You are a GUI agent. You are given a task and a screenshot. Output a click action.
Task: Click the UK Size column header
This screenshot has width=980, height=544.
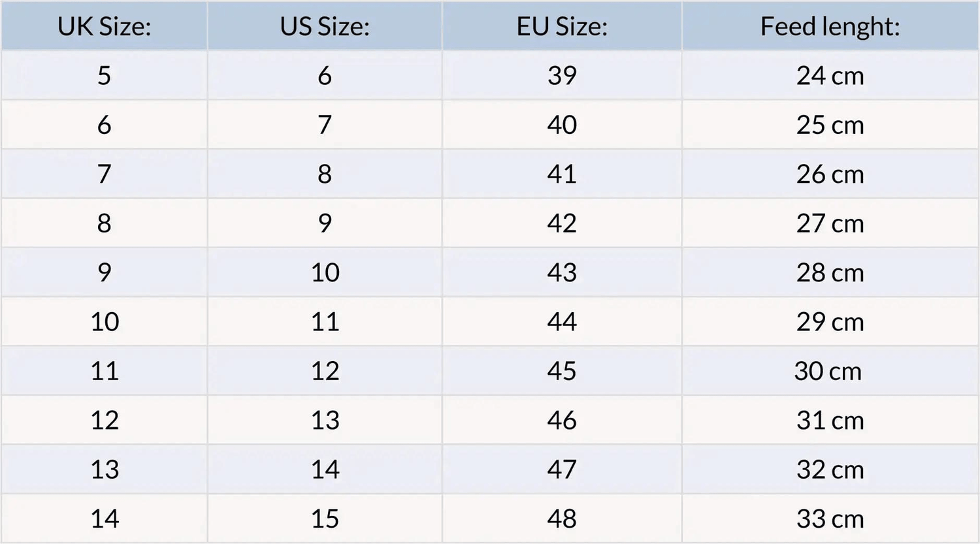[105, 27]
